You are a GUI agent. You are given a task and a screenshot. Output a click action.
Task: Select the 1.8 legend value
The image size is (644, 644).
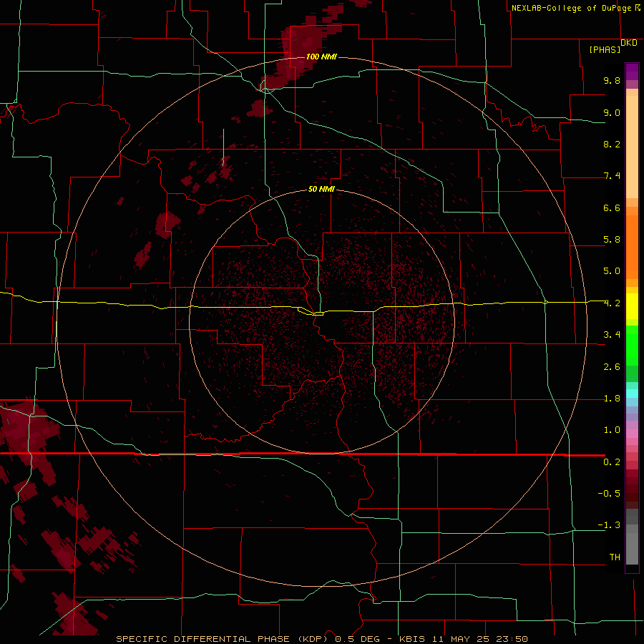point(612,399)
